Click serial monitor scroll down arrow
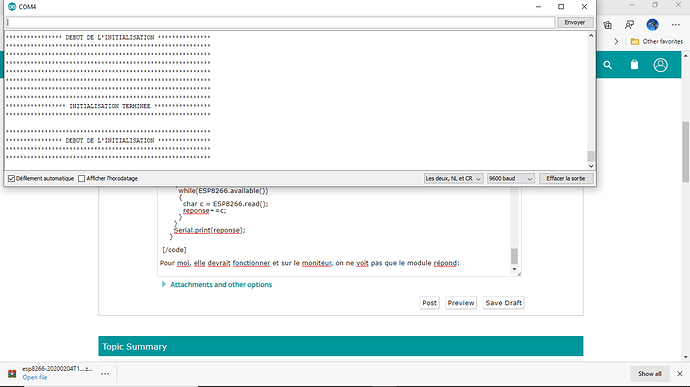The image size is (690, 387). click(x=591, y=166)
